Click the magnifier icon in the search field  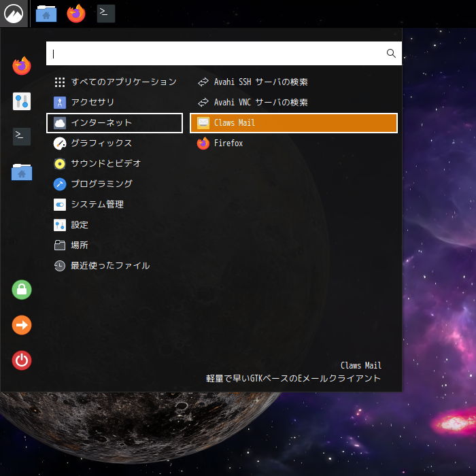391,54
